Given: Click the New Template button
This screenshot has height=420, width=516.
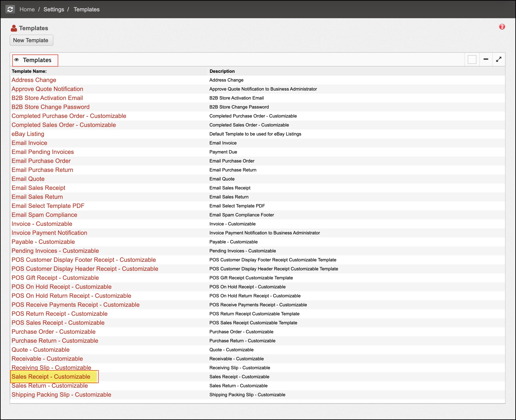Looking at the screenshot, I should point(31,40).
